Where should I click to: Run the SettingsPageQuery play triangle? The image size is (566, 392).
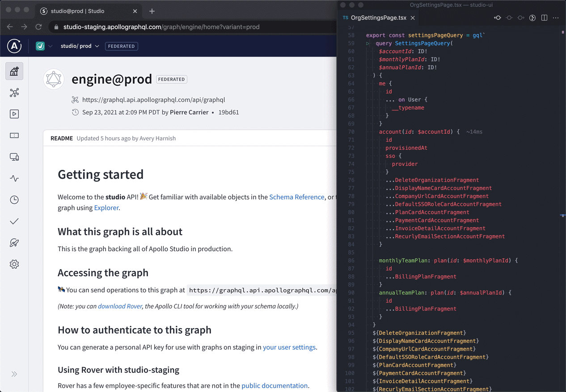[368, 43]
